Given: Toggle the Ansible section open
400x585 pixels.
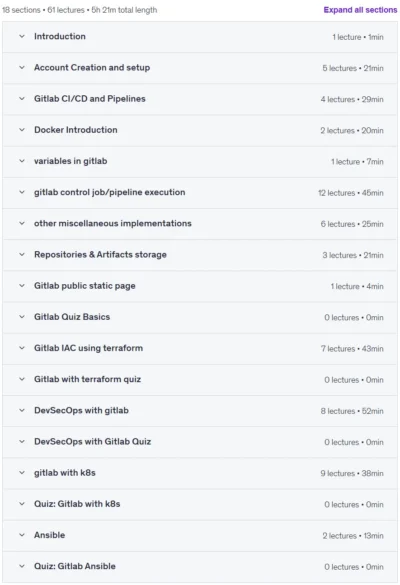Looking at the screenshot, I should tap(200, 535).
